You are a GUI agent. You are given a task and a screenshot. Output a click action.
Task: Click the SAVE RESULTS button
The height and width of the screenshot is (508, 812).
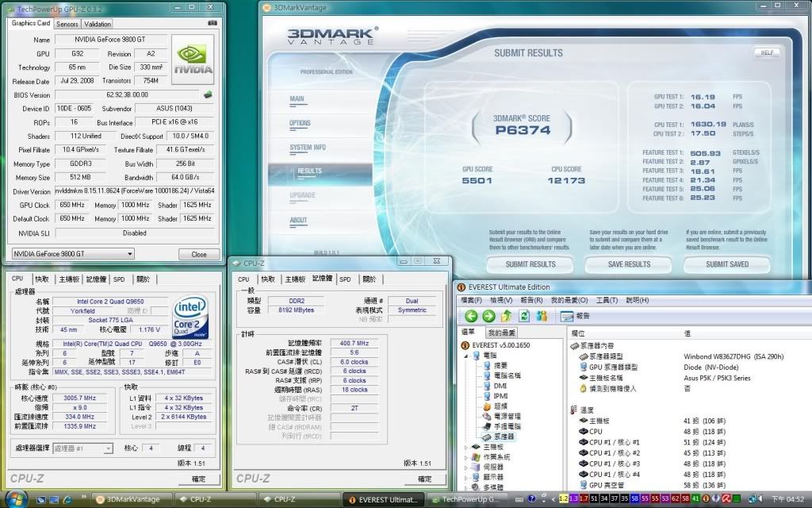629,264
